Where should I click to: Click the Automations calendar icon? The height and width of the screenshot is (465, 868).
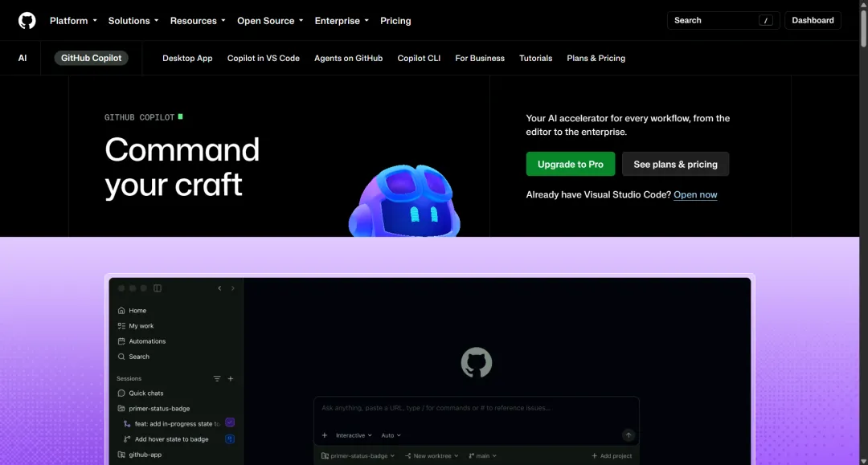[x=121, y=341]
